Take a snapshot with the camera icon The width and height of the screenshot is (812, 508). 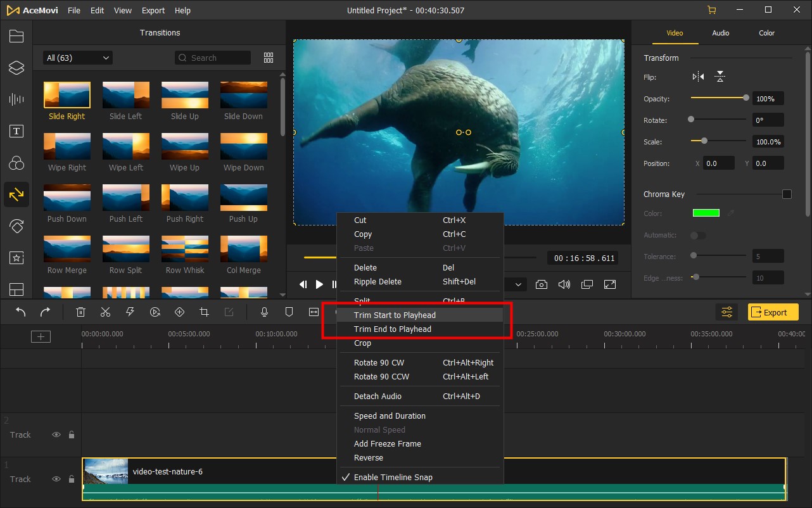click(x=542, y=284)
